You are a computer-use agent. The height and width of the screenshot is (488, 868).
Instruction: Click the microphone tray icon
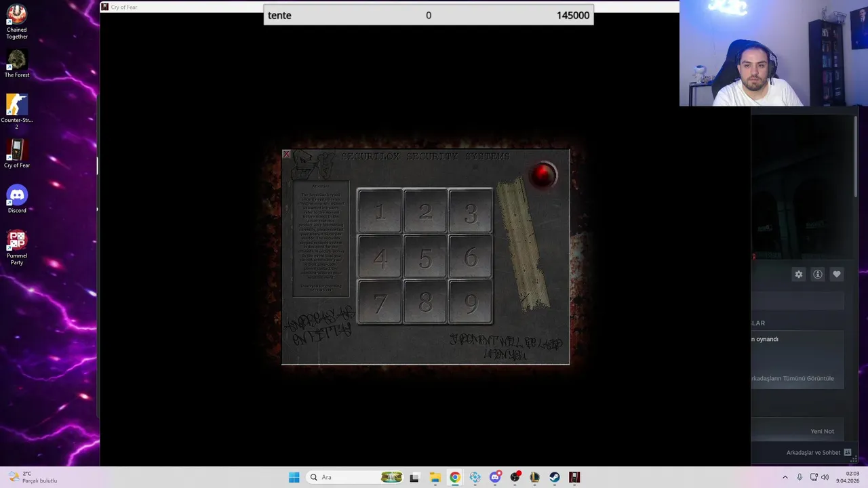[x=800, y=477]
